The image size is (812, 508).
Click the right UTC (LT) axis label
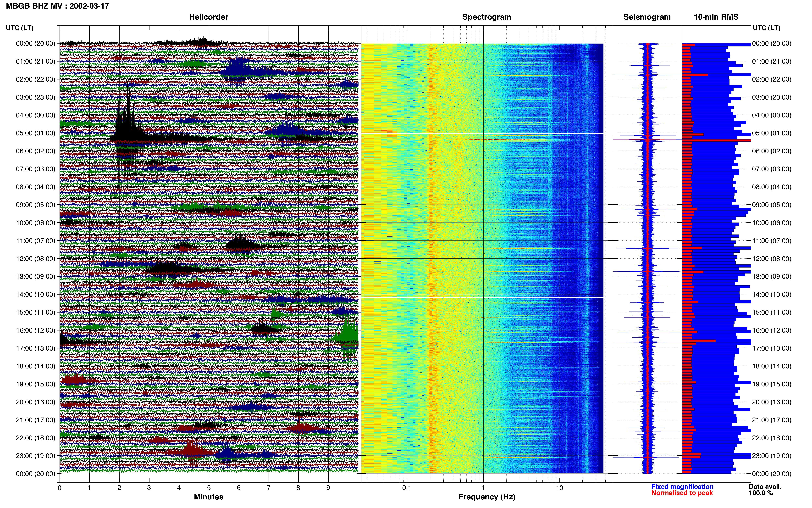(767, 28)
